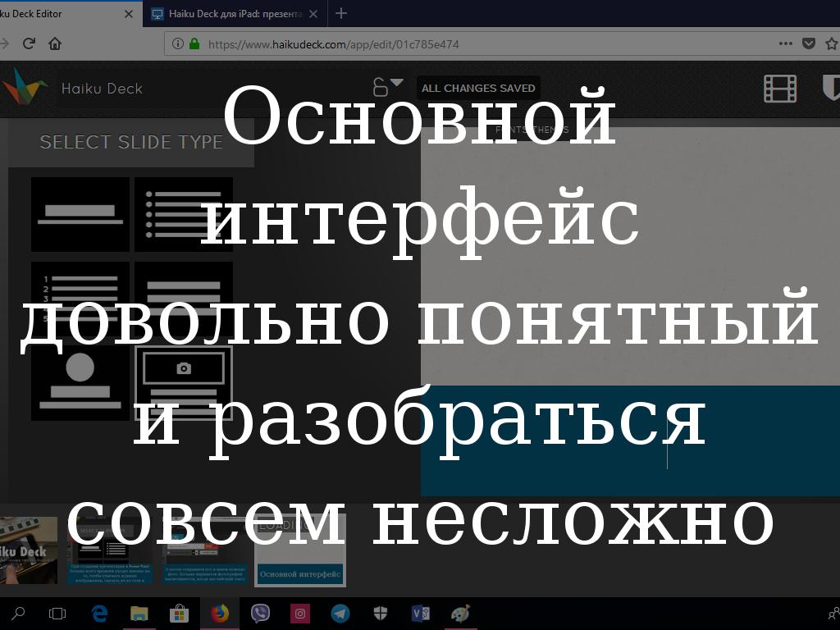Go to the browser home page
Screen dimensions: 840x630
[x=55, y=43]
